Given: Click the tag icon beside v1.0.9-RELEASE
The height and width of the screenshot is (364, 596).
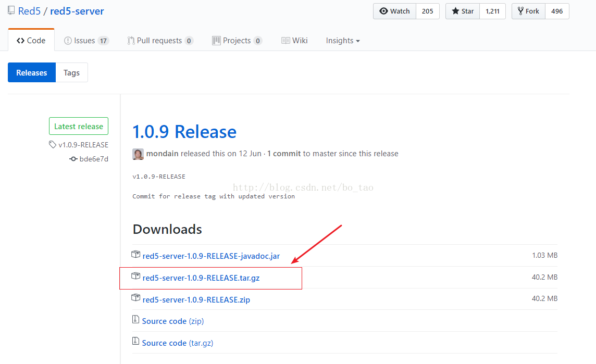Looking at the screenshot, I should [x=53, y=144].
